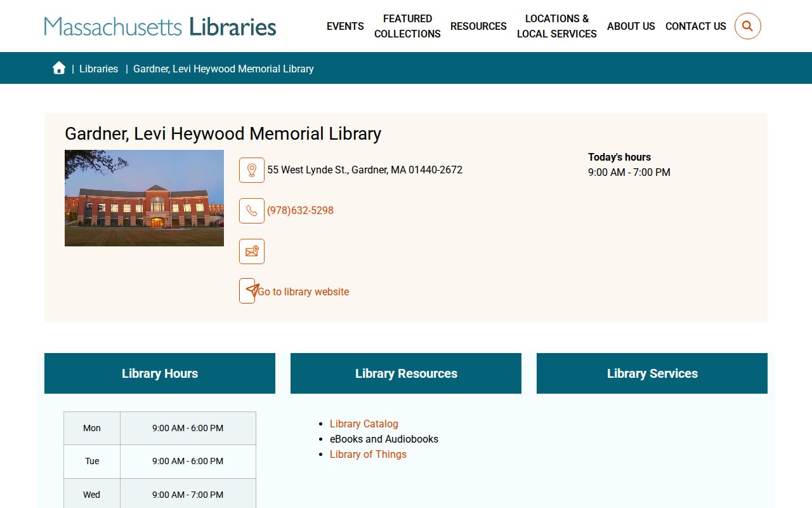Image resolution: width=812 pixels, height=508 pixels.
Task: Select the Library Hours header
Action: pyautogui.click(x=160, y=373)
